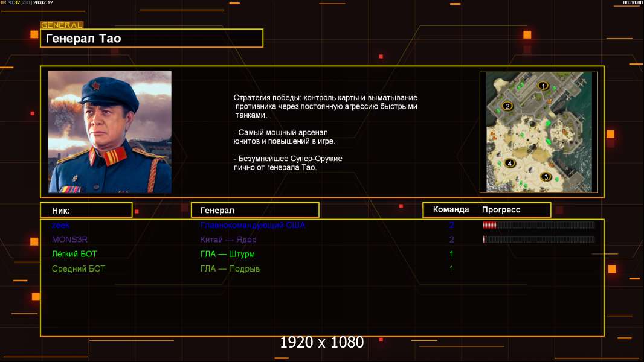Click start position marker 4 on the minimap
Viewport: 644px width, 362px height.
(x=510, y=163)
